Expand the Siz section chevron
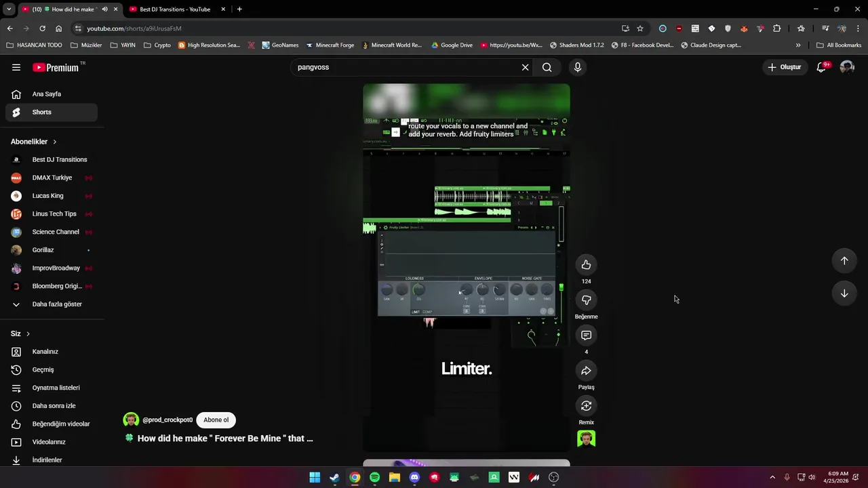Viewport: 868px width, 488px height. tap(28, 333)
